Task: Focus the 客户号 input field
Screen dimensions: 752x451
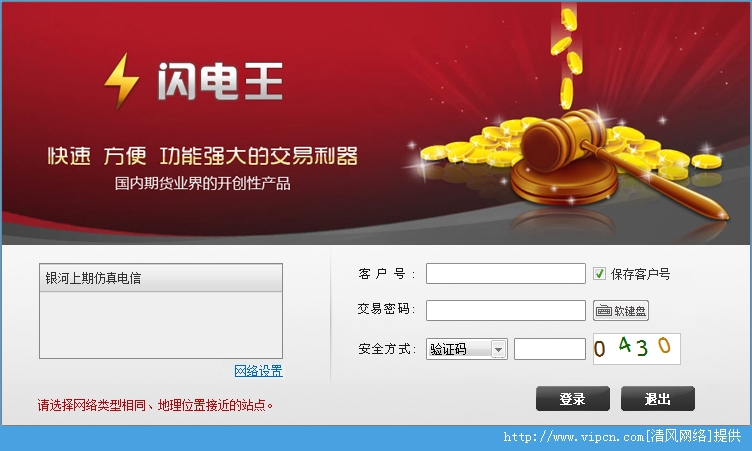Action: pyautogui.click(x=505, y=273)
